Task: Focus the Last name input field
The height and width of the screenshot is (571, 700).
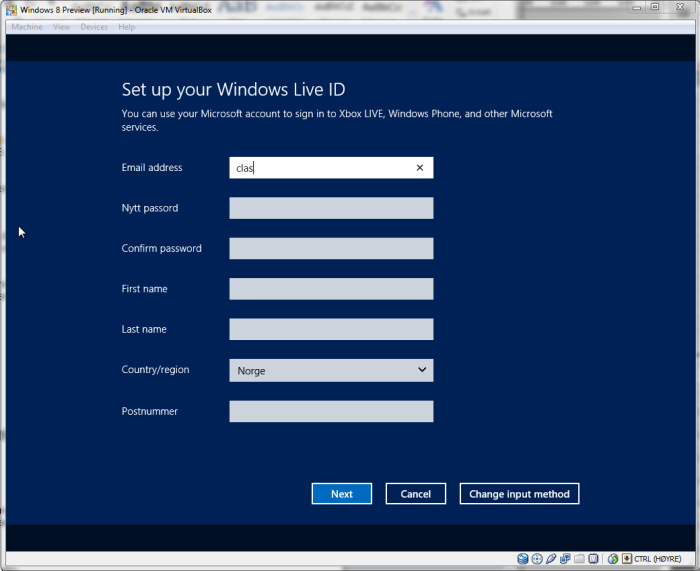Action: coord(331,329)
